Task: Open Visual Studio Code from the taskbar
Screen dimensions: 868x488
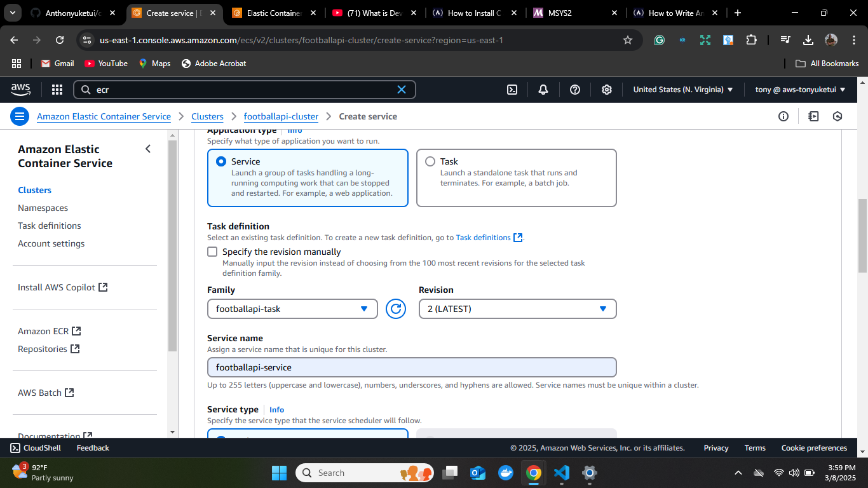Action: click(562, 473)
